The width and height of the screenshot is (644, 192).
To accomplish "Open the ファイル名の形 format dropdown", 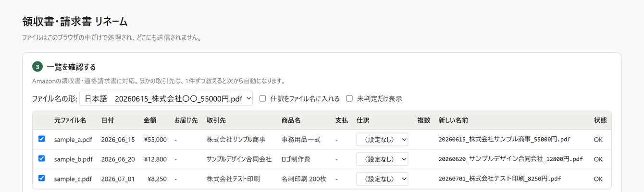I will click(x=166, y=98).
